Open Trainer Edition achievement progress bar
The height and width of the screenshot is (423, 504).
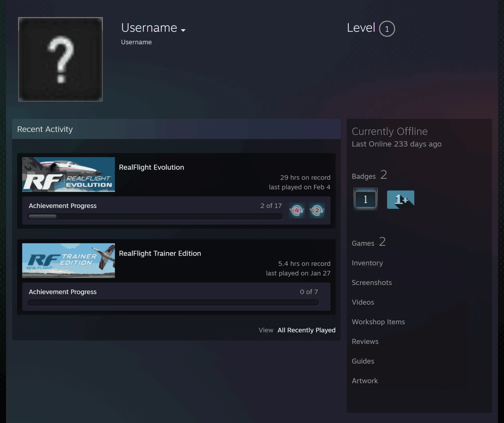(x=173, y=303)
